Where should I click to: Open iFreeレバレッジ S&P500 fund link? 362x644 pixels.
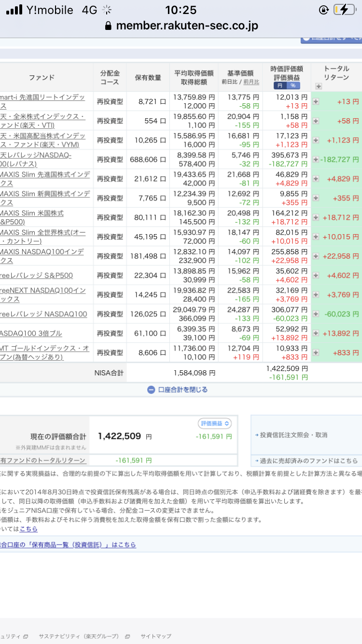click(36, 276)
